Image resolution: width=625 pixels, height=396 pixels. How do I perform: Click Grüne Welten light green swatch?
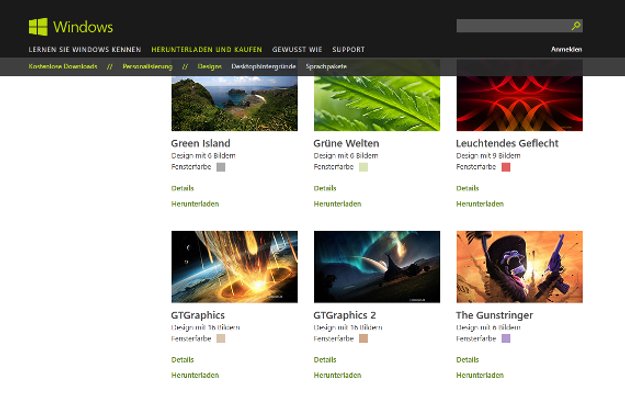click(363, 167)
